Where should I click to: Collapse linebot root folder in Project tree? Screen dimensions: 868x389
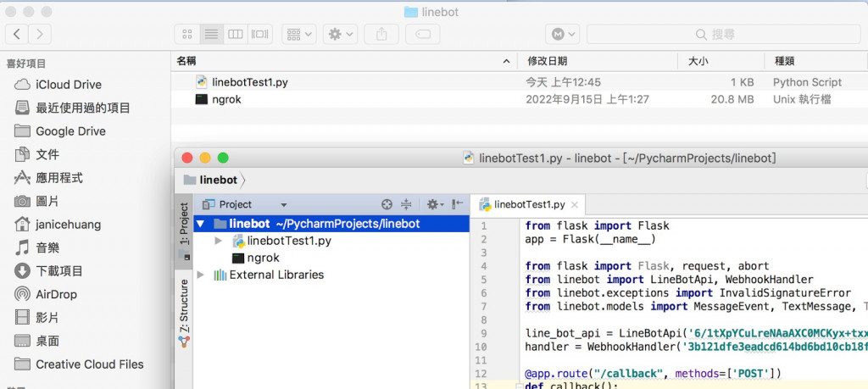(200, 224)
